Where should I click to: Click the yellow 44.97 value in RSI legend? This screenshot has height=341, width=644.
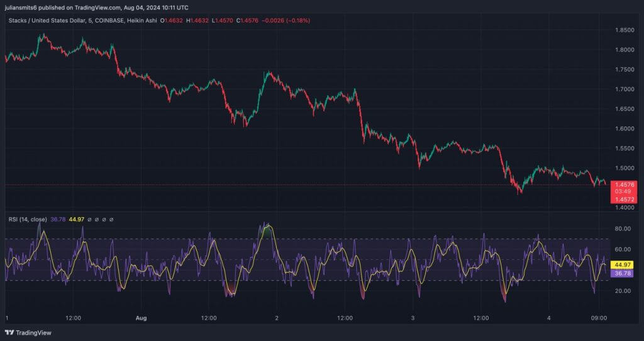(x=75, y=220)
